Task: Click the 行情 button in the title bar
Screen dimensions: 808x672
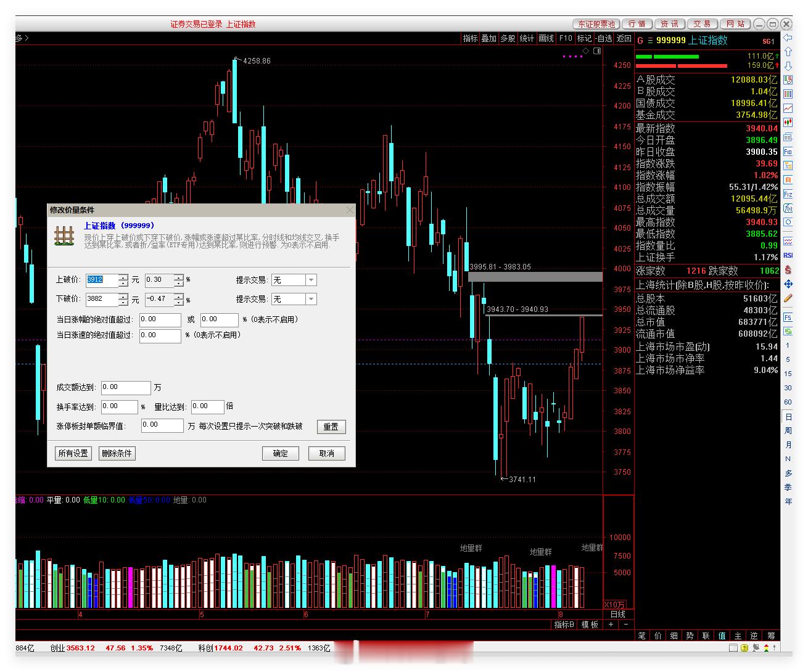Action: pyautogui.click(x=637, y=24)
